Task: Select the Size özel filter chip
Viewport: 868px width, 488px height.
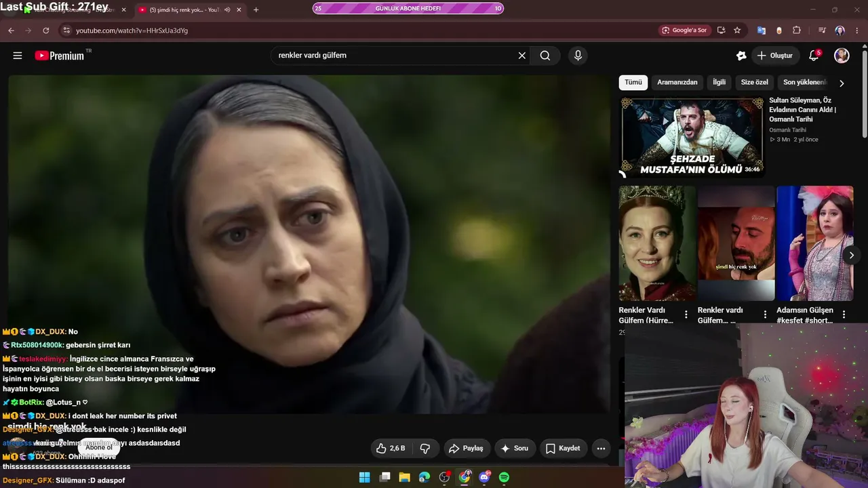Action: tap(755, 83)
